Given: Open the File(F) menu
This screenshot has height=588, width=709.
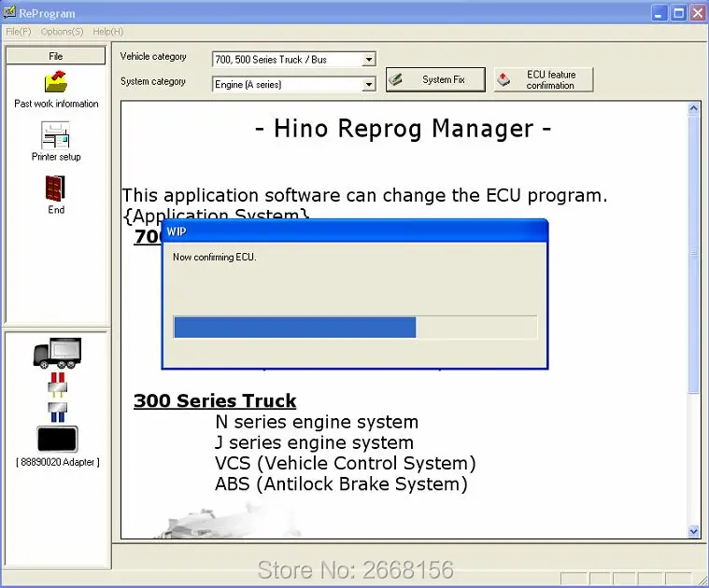Looking at the screenshot, I should point(19,32).
